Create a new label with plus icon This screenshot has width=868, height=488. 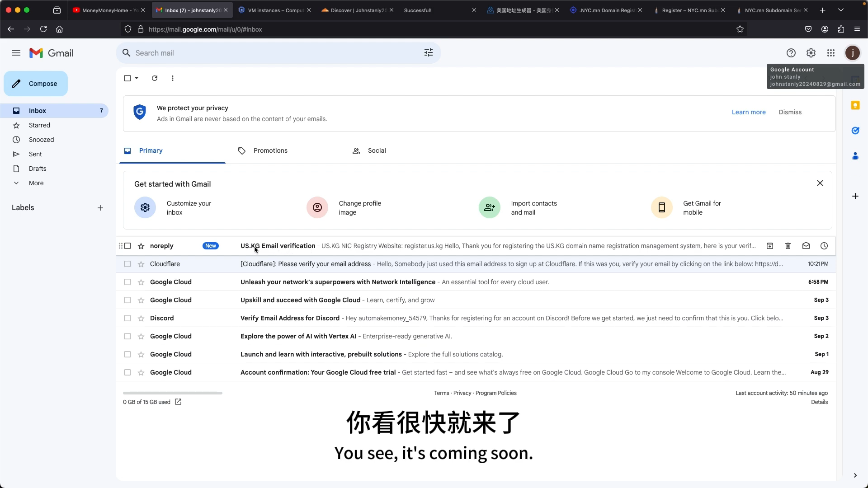tap(100, 208)
